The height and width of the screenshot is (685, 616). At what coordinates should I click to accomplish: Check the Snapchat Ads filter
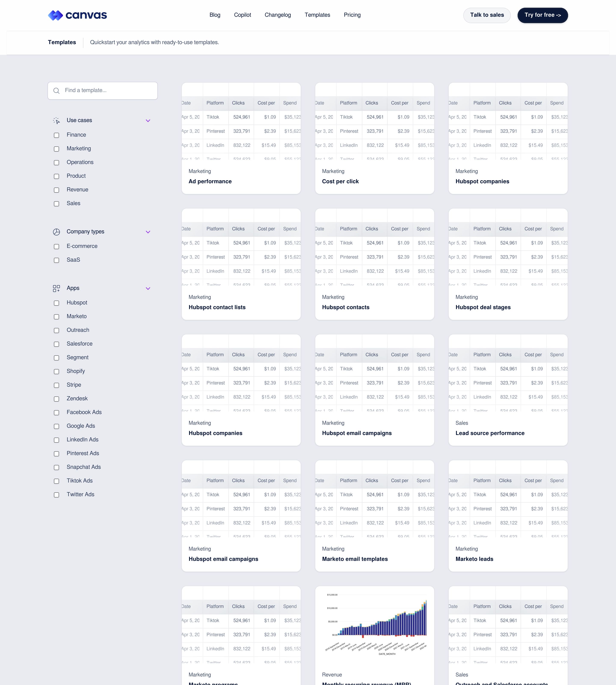click(56, 468)
